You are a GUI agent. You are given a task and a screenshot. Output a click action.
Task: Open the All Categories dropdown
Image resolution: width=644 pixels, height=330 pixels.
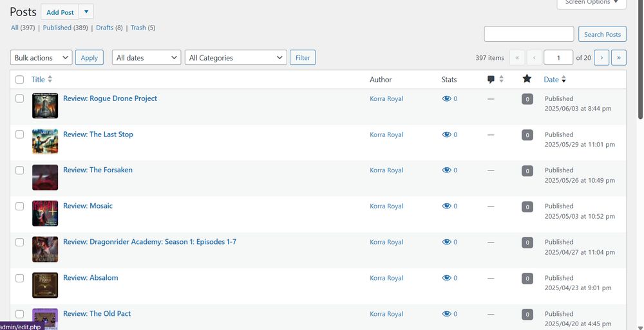[x=236, y=58]
